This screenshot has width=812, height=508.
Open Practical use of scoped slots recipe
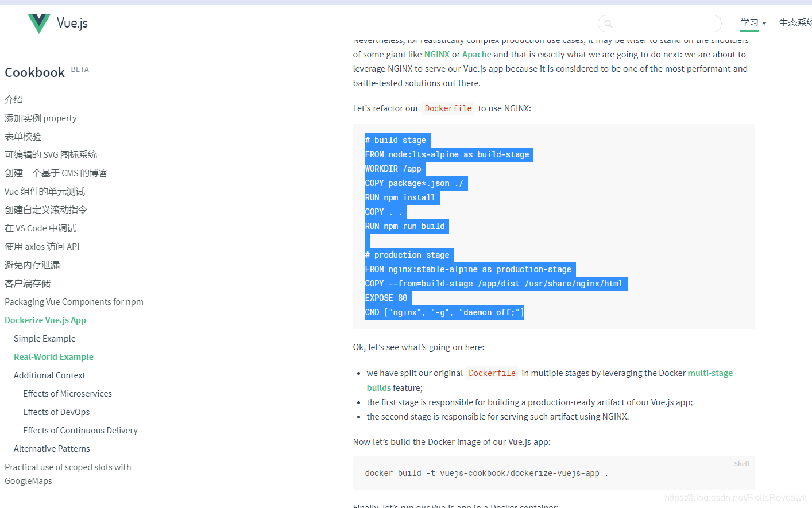pyautogui.click(x=68, y=474)
